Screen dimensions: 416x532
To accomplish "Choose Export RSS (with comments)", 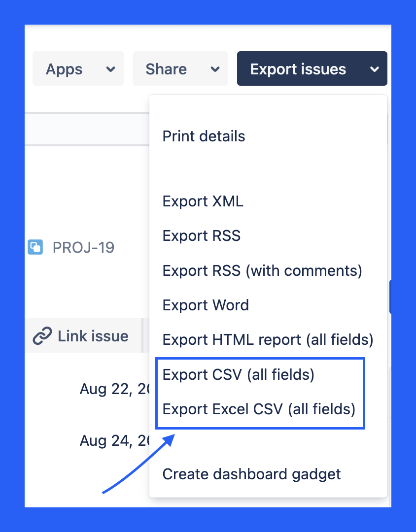I will 263,270.
